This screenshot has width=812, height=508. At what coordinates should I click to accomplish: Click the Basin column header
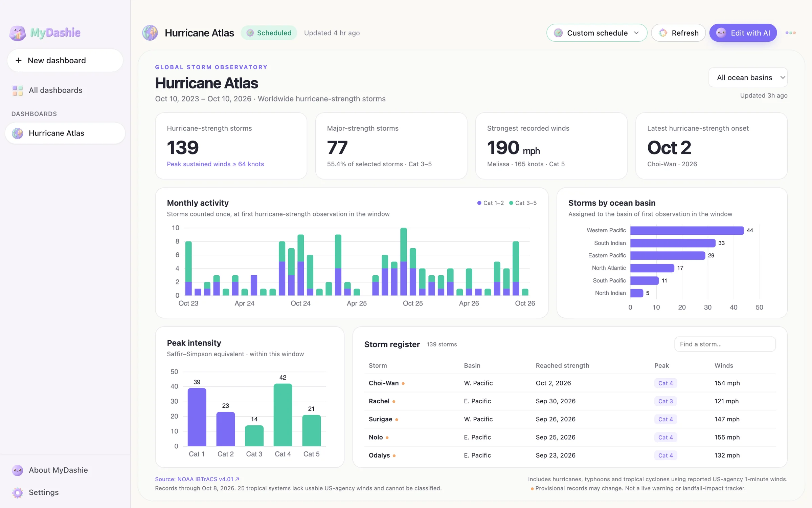click(x=472, y=365)
